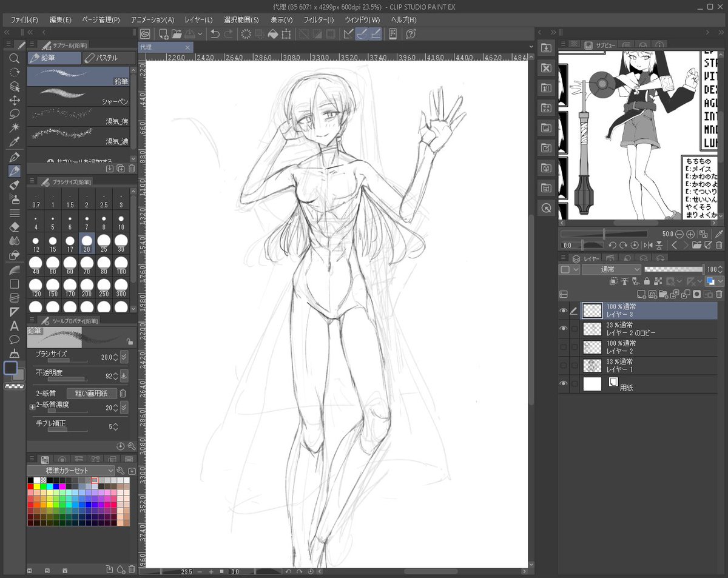
Task: Click the Fill icon in the command bar
Action: pos(273,34)
